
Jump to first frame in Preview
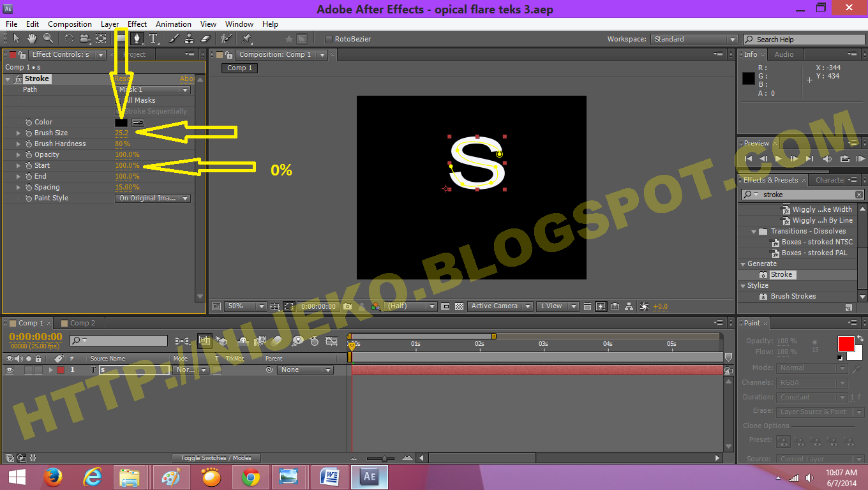(x=749, y=158)
